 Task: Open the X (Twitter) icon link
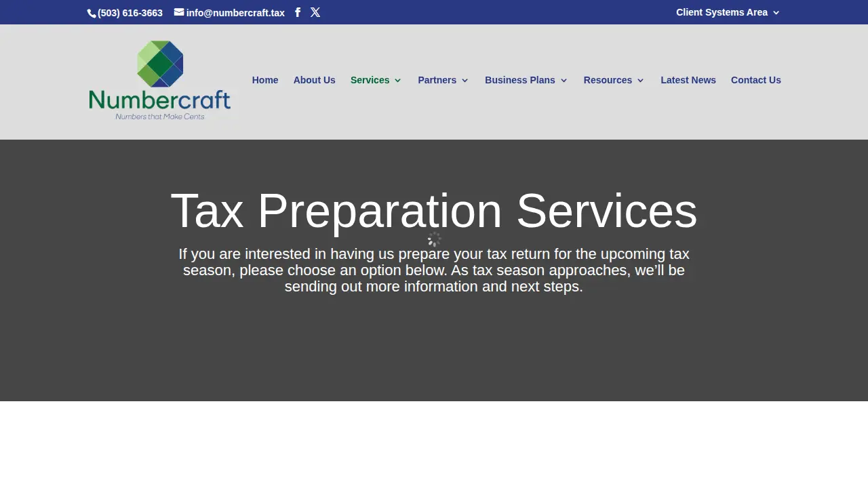pos(315,12)
